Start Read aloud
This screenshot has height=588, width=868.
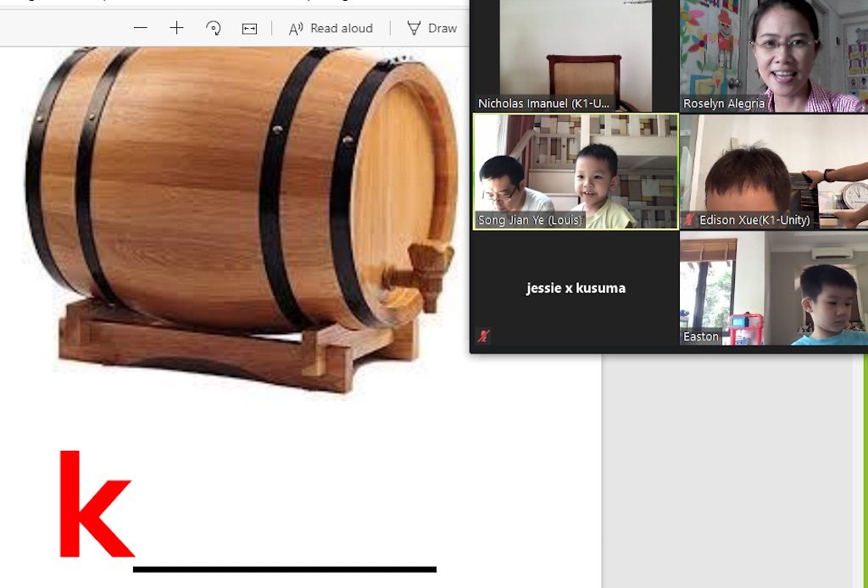331,28
